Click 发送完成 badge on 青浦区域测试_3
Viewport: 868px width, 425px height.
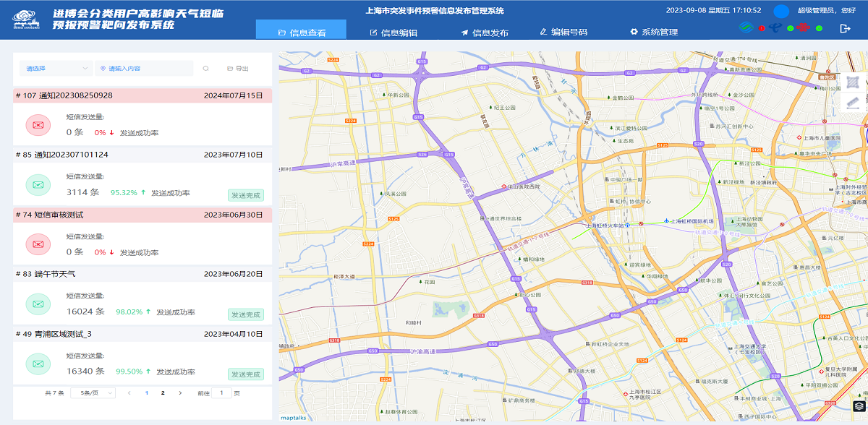point(246,374)
